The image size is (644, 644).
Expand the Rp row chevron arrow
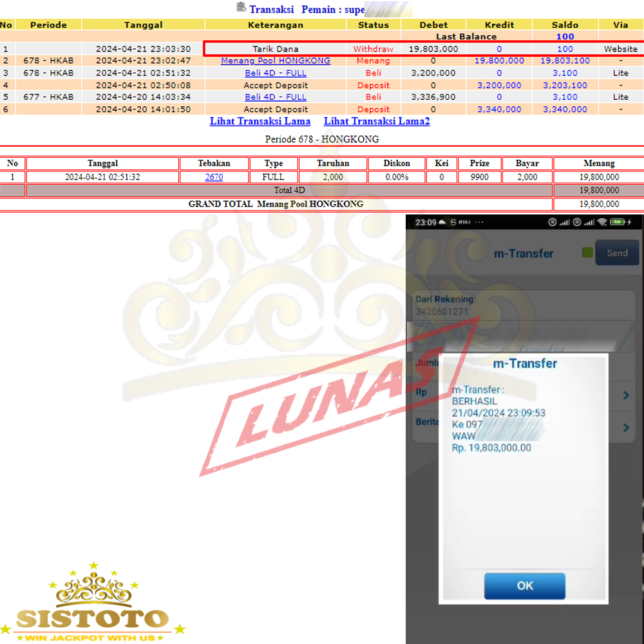pos(626,395)
